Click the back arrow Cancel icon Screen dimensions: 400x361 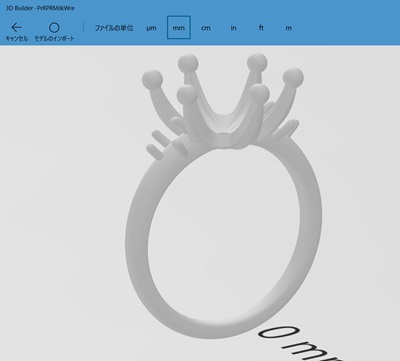pyautogui.click(x=16, y=27)
